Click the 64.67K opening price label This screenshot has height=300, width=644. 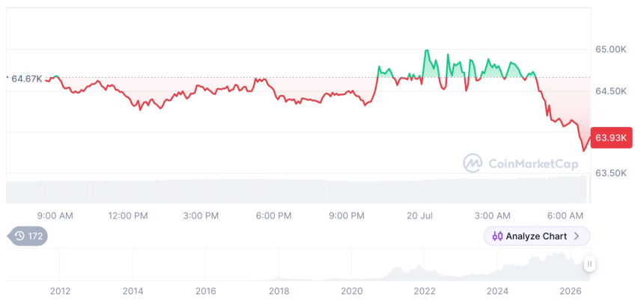tap(26, 79)
